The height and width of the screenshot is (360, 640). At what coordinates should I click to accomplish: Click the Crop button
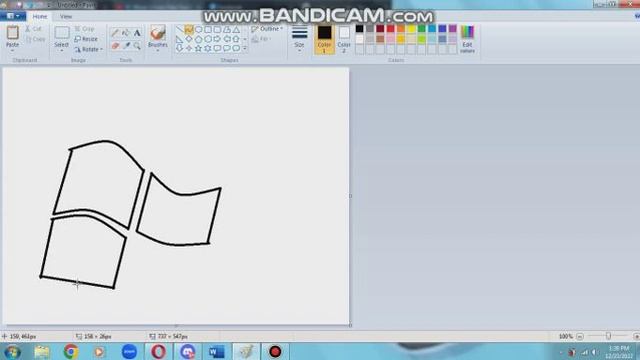tap(84, 29)
